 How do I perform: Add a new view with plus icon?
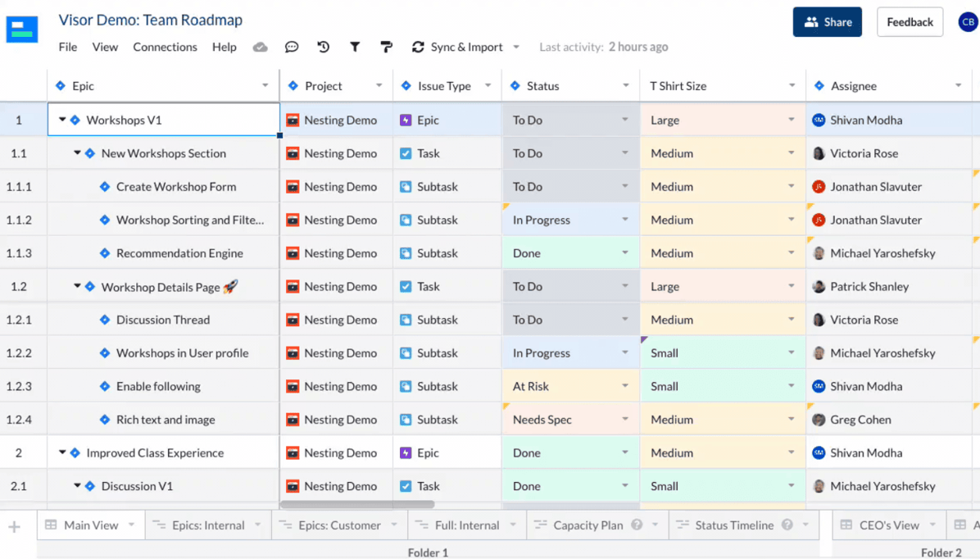(15, 526)
